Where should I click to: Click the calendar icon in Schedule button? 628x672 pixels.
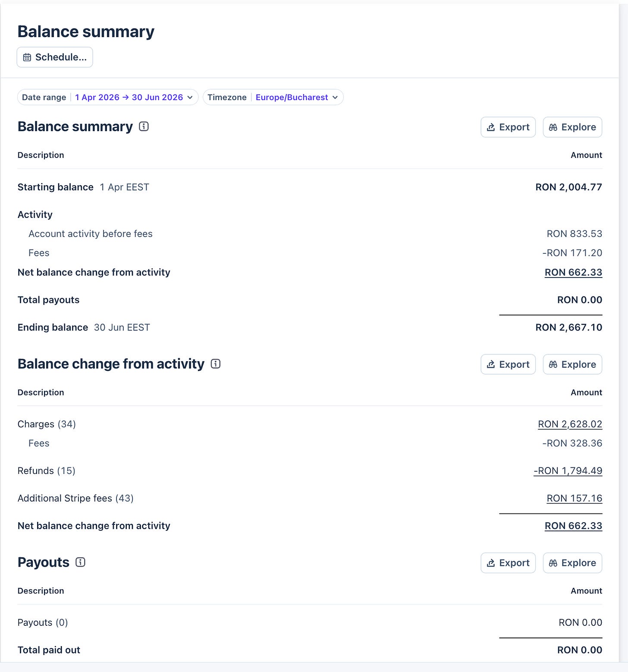pyautogui.click(x=27, y=57)
